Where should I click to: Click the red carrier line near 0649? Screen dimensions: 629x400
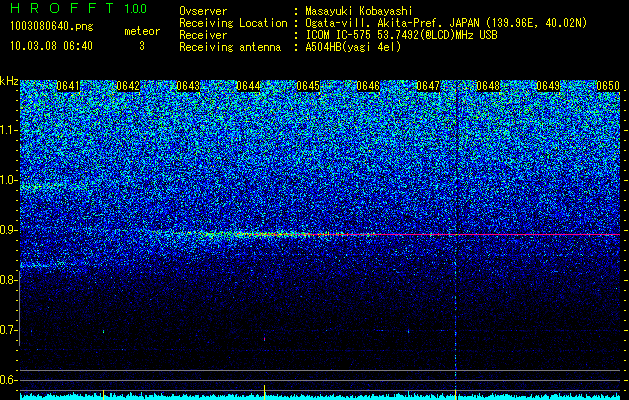point(548,234)
